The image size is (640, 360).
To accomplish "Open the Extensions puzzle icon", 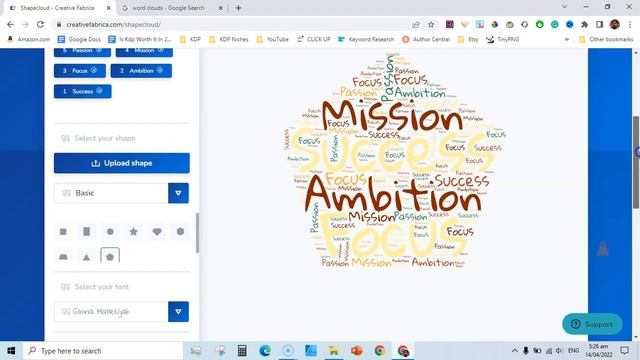I will tap(584, 24).
